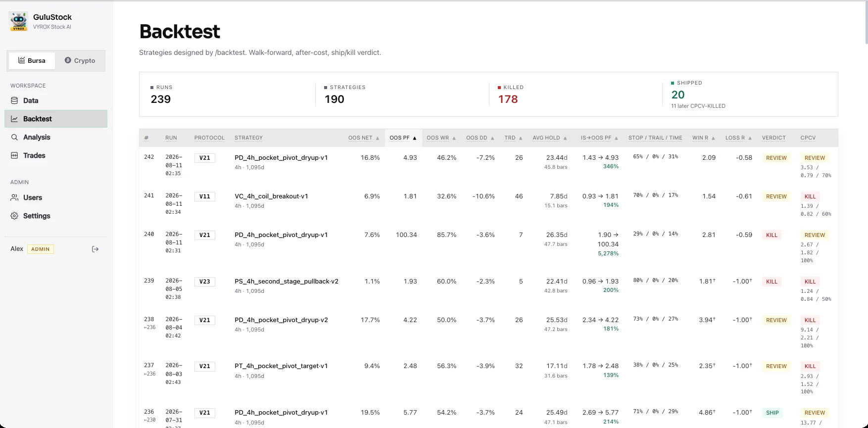The width and height of the screenshot is (868, 428).
Task: Switch market to Bursa
Action: pyautogui.click(x=32, y=60)
